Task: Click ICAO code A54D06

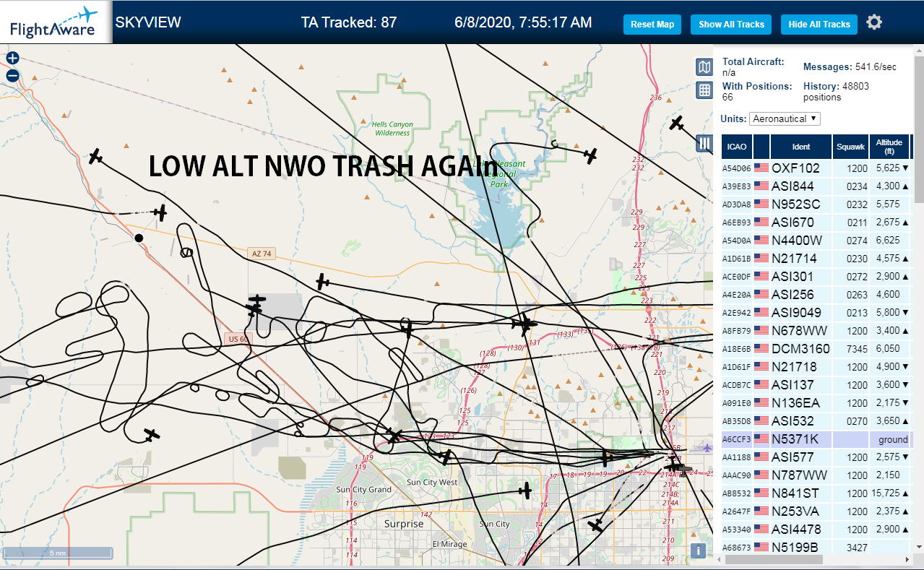Action: click(x=736, y=168)
